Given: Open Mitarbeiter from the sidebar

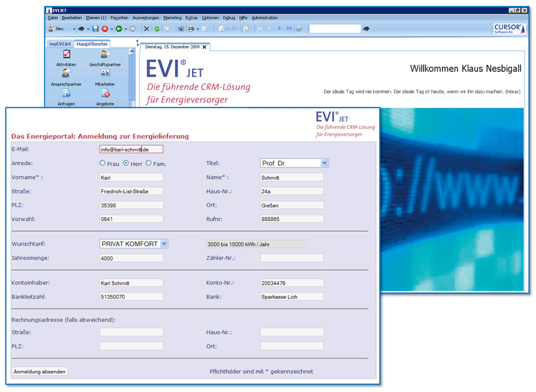Looking at the screenshot, I should pos(105,77).
